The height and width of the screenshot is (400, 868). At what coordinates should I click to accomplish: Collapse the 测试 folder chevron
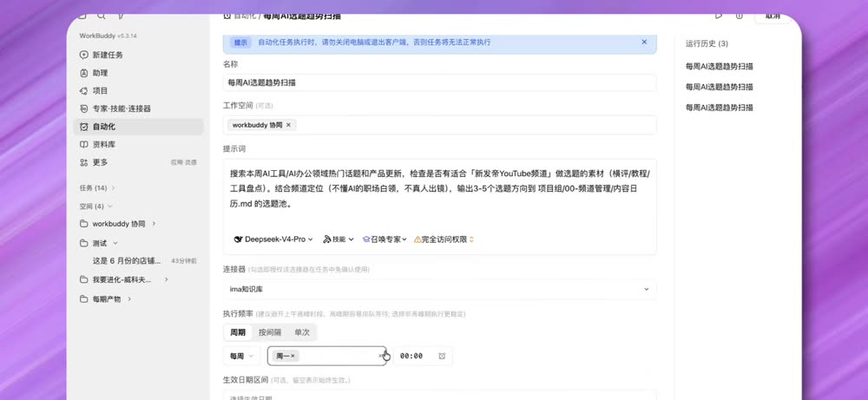pyautogui.click(x=115, y=243)
